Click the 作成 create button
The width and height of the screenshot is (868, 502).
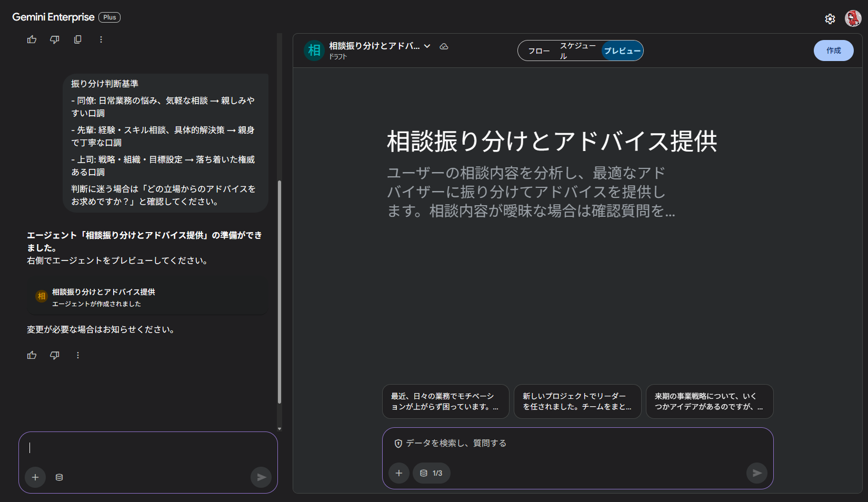833,51
